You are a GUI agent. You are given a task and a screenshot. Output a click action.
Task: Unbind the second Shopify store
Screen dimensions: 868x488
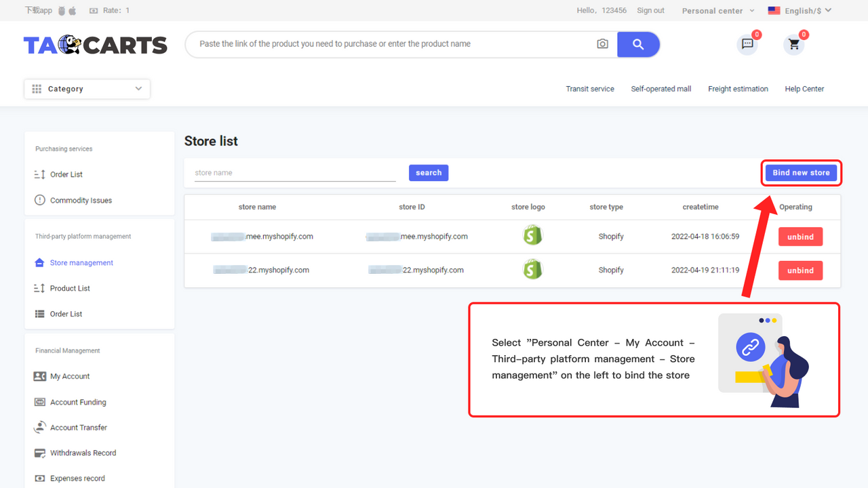pyautogui.click(x=800, y=270)
